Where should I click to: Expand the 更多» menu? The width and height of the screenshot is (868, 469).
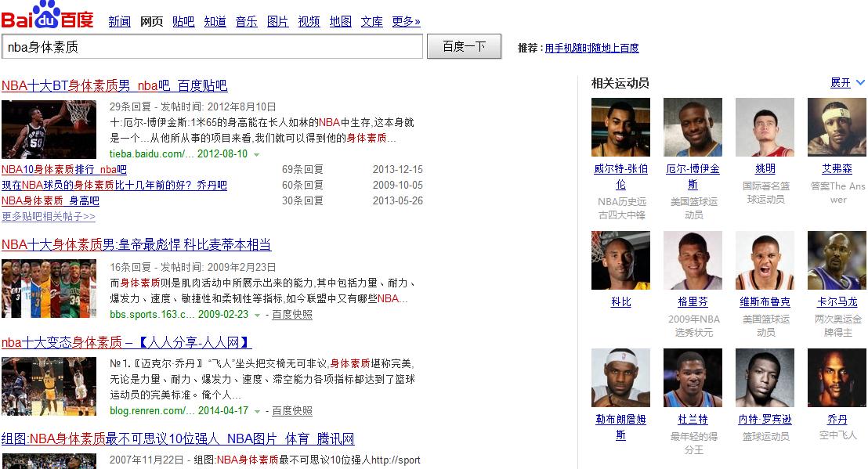coord(406,22)
